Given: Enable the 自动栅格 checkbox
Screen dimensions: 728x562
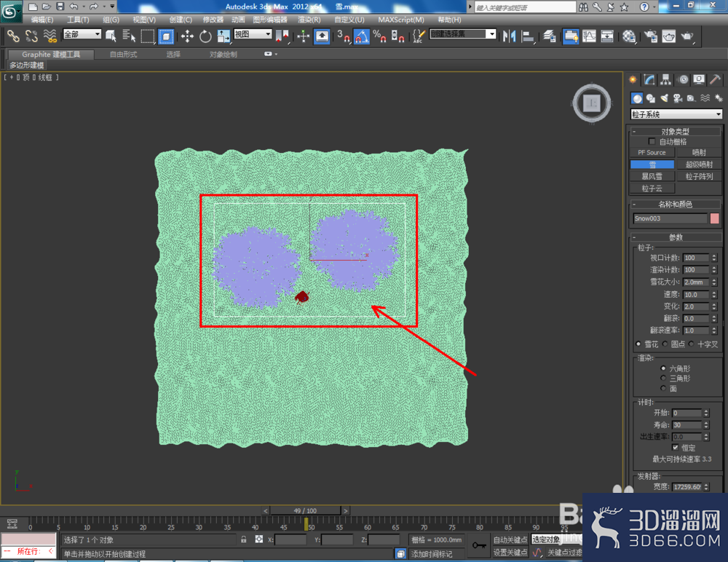Looking at the screenshot, I should click(652, 141).
